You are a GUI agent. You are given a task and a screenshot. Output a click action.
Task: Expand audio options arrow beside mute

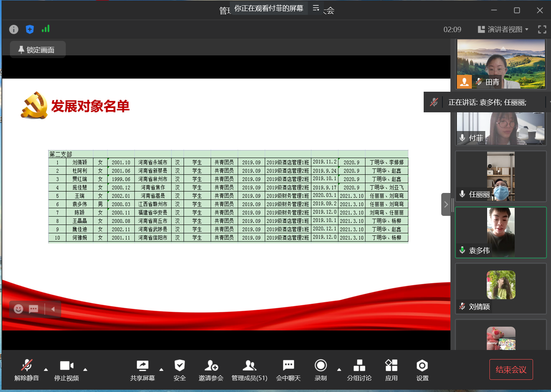(46, 369)
